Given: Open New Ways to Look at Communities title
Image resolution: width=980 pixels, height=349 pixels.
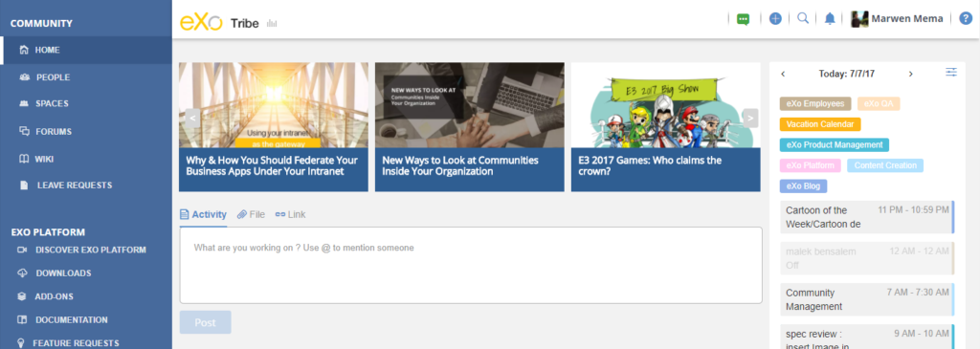Looking at the screenshot, I should pyautogui.click(x=460, y=165).
